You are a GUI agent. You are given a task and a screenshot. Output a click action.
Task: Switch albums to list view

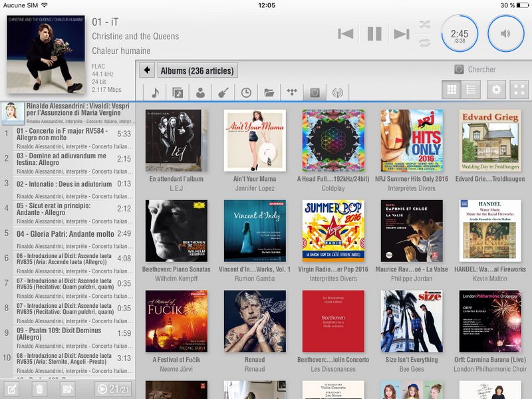471,90
